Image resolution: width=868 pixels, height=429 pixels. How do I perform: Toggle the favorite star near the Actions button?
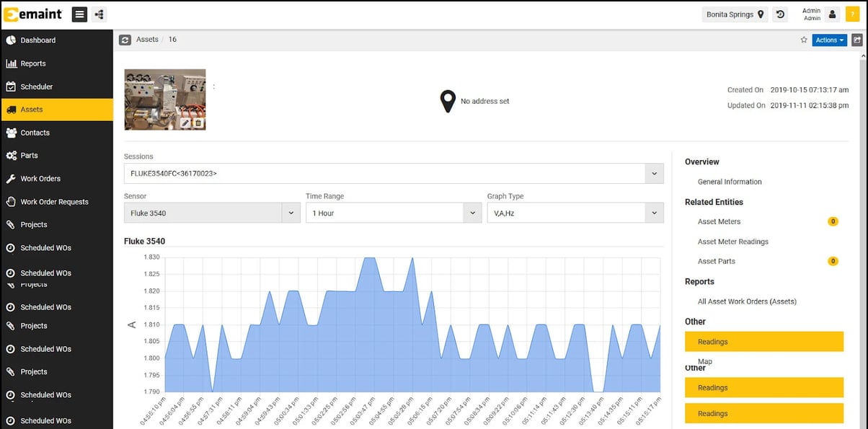tap(804, 40)
